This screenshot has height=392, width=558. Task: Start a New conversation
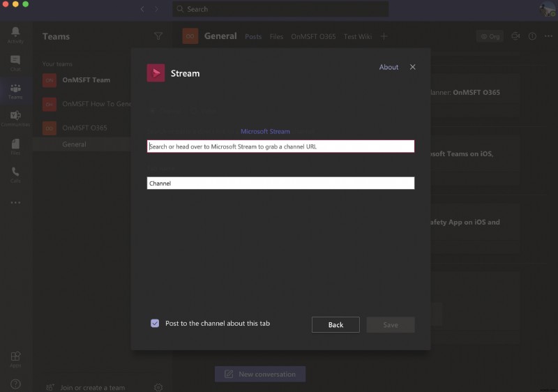(x=260, y=375)
